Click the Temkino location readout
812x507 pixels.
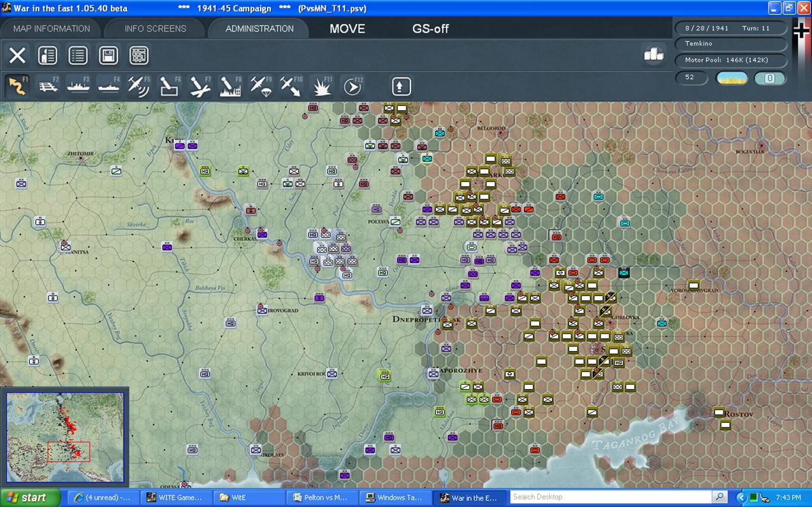point(730,43)
